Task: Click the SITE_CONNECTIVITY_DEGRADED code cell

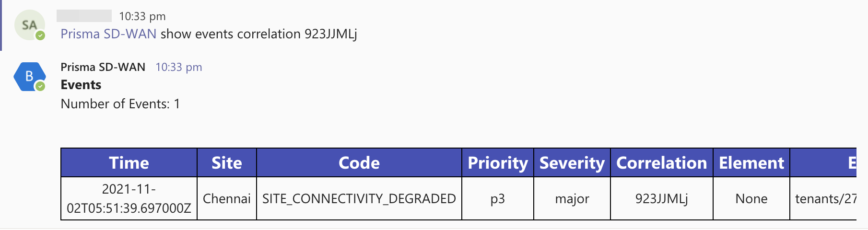Action: pos(359,199)
